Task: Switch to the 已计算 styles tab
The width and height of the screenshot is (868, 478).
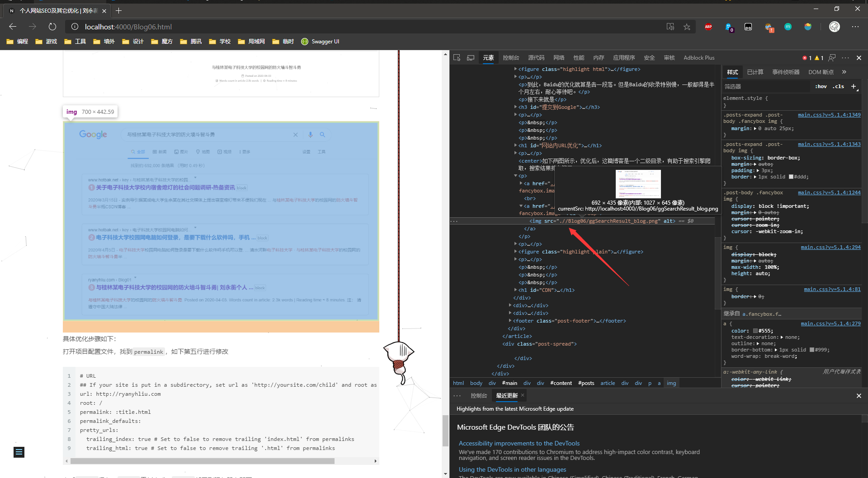Action: 755,72
